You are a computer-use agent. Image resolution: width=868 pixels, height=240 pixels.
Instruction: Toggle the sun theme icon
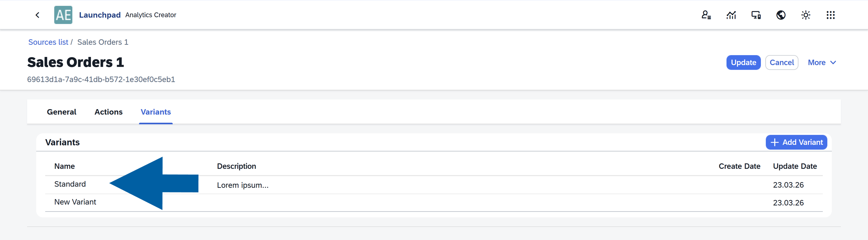point(806,15)
